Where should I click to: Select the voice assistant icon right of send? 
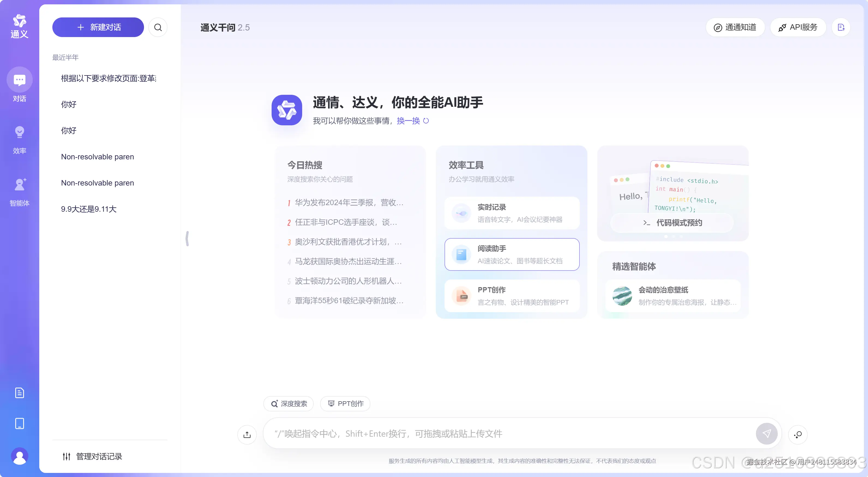click(x=798, y=435)
